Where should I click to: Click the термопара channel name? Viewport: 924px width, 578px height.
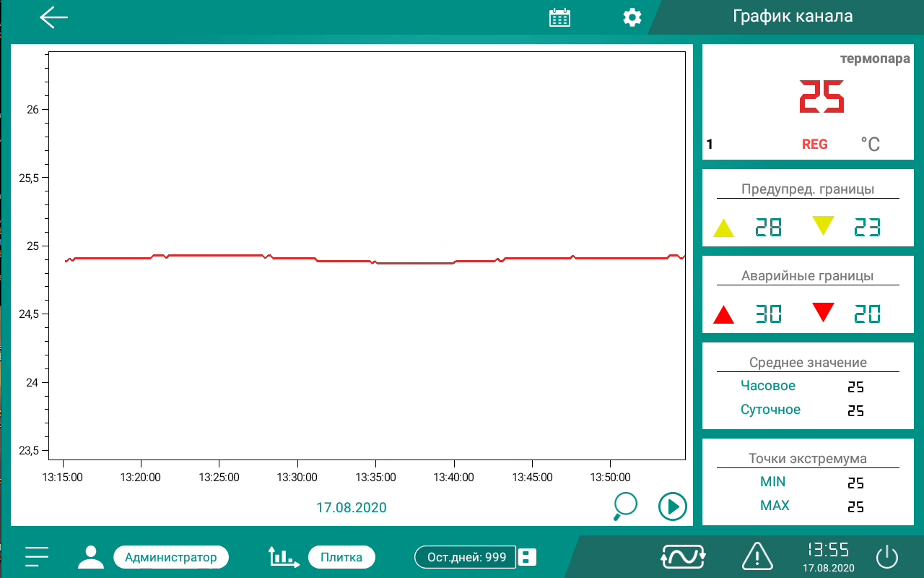875,59
